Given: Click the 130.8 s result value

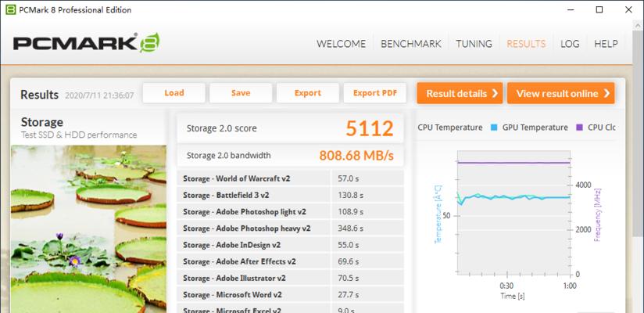Looking at the screenshot, I should coord(349,195).
